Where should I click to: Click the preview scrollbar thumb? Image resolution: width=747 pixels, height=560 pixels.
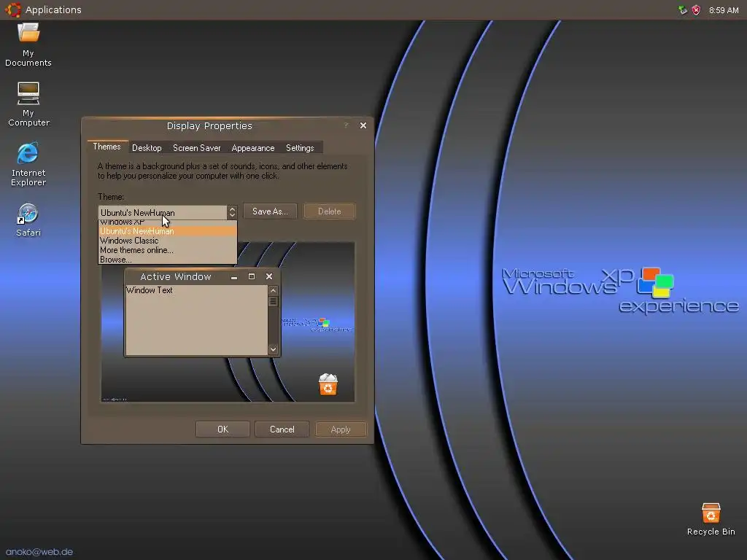tap(273, 301)
